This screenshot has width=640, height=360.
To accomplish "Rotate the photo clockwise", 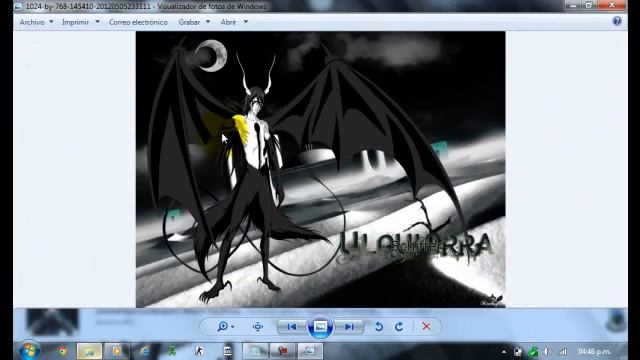I will tap(399, 327).
